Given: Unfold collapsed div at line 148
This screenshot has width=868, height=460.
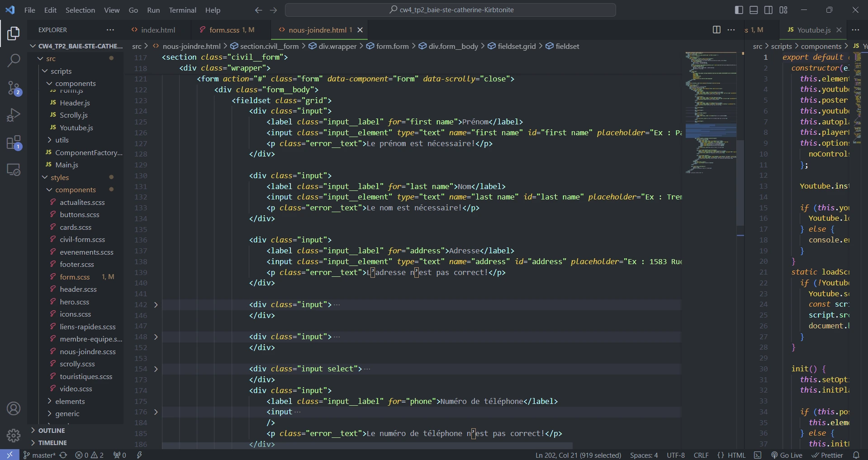Looking at the screenshot, I should click(156, 337).
